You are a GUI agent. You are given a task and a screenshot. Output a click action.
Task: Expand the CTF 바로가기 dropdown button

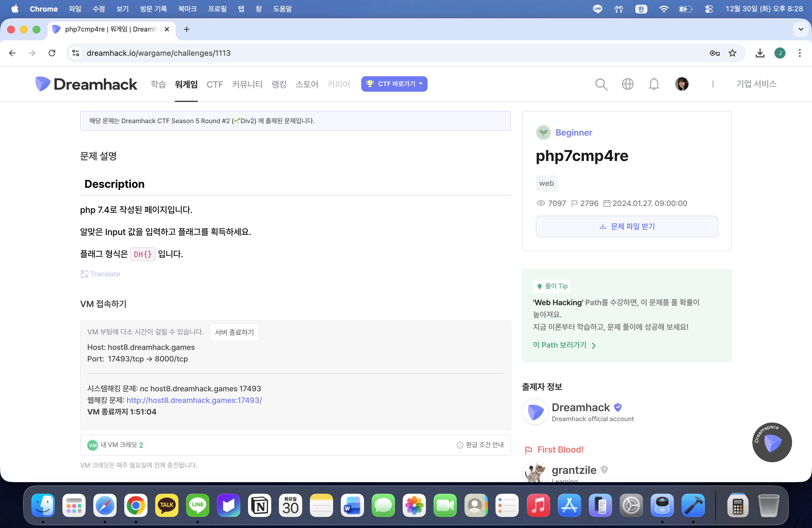394,84
